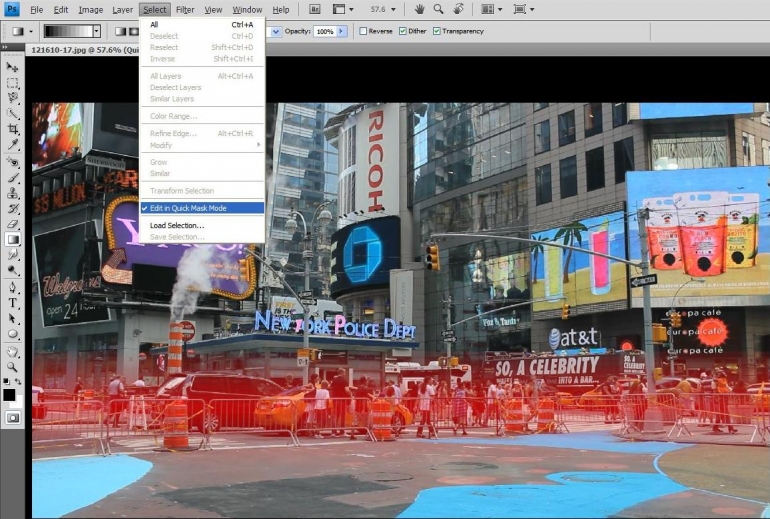Select the Clone Stamp tool
770x519 pixels.
click(12, 193)
